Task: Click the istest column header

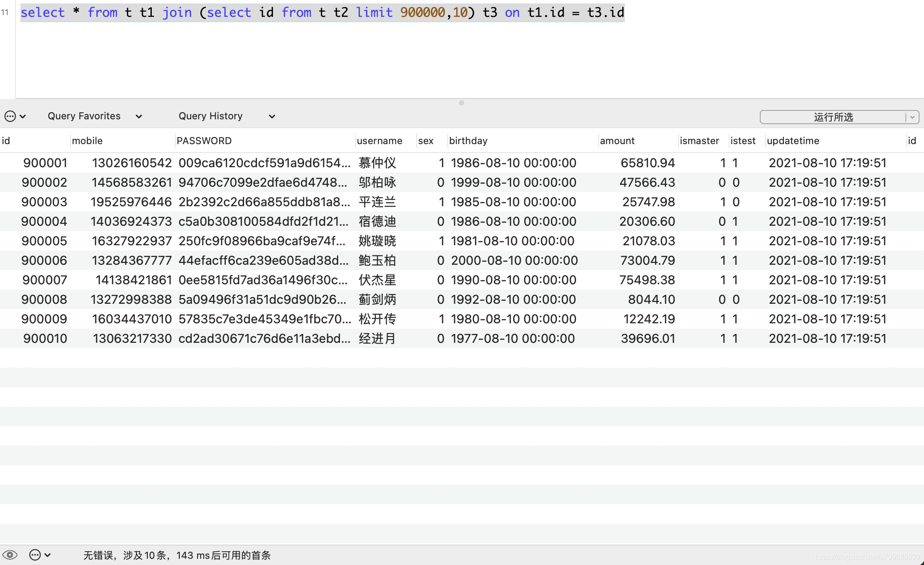Action: coord(742,141)
